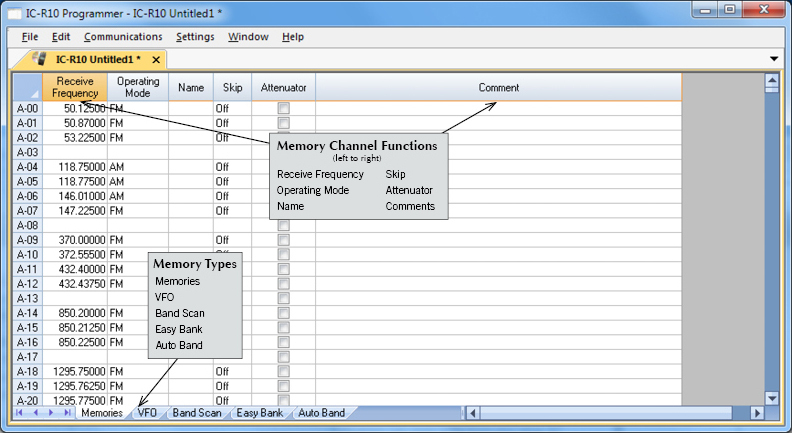Click the radio icon on the document tab

[40, 59]
